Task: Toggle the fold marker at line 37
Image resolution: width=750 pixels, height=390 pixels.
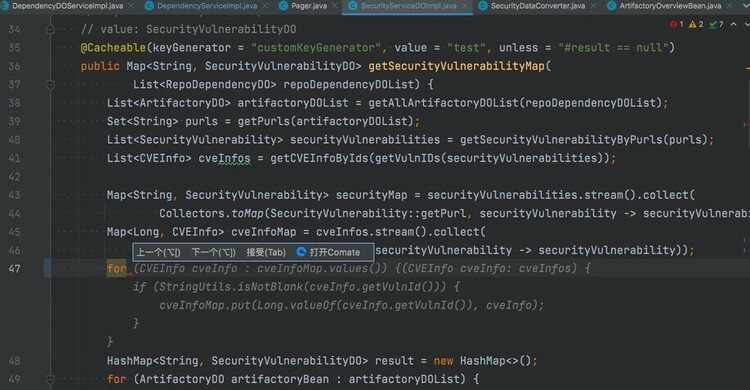Action: coord(50,85)
